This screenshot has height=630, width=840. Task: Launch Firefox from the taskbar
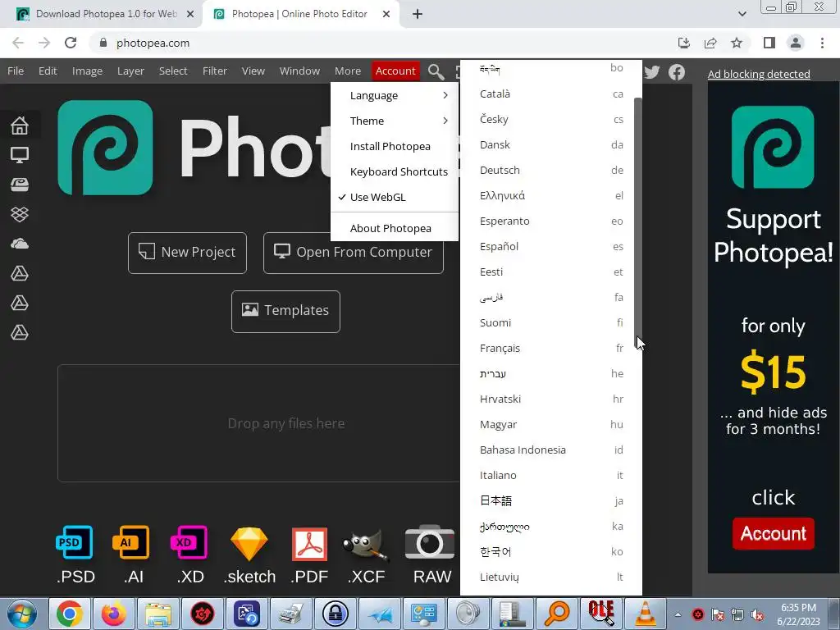pos(113,614)
